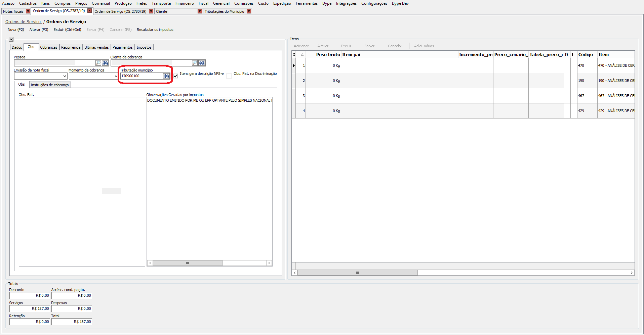Viewport: 644px width, 335px height.
Task: Switch to the Tributações do Município tab
Action: [x=225, y=11]
